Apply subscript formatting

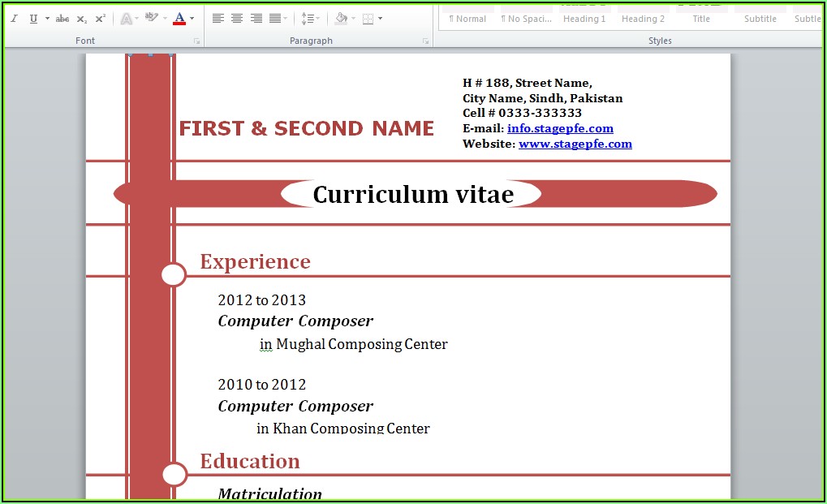(82, 19)
